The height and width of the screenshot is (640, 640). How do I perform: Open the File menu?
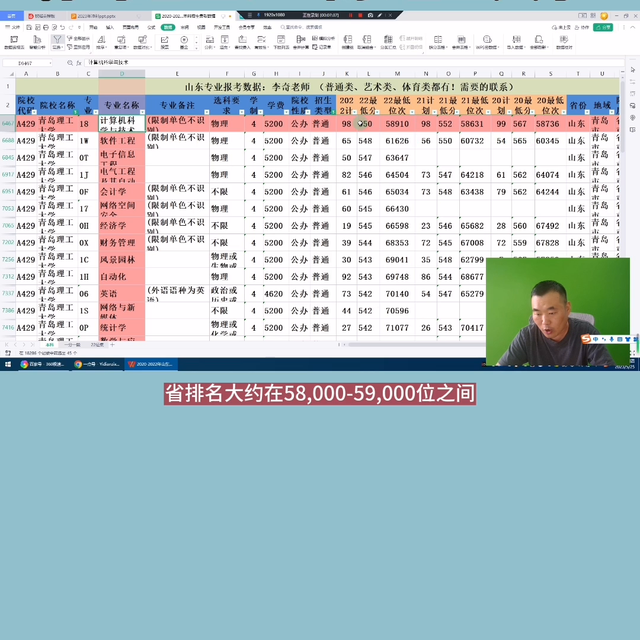tap(13, 27)
